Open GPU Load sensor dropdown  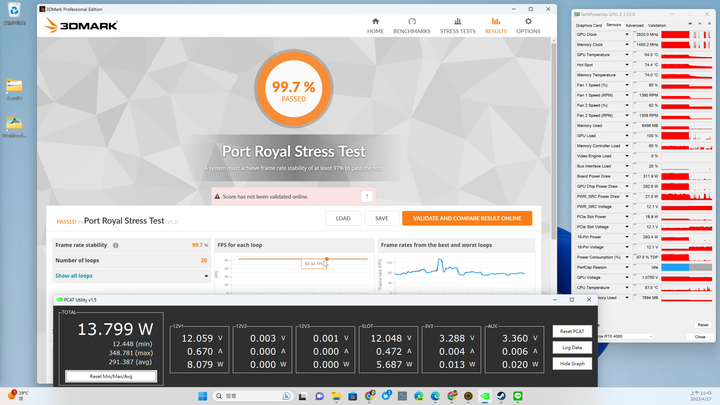pos(627,136)
